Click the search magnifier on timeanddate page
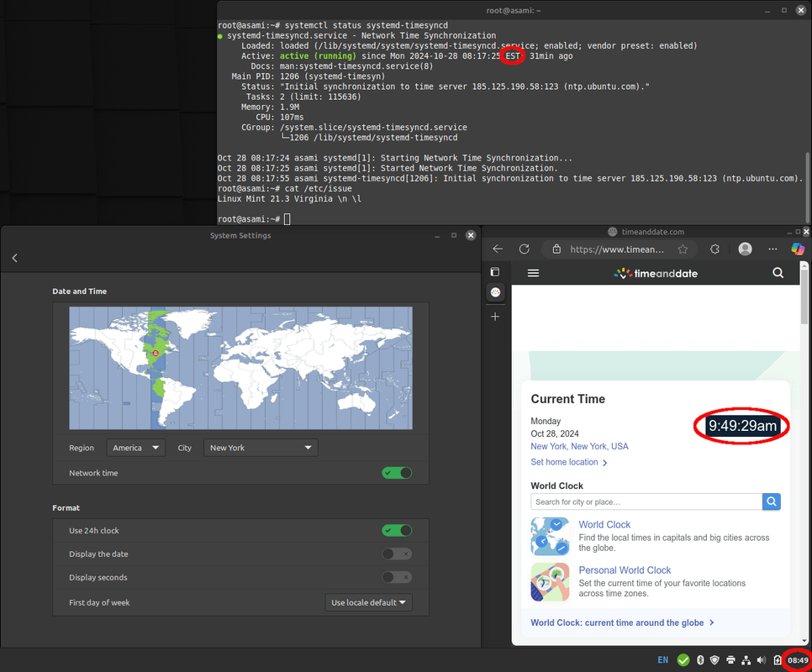This screenshot has height=672, width=812. [x=778, y=273]
